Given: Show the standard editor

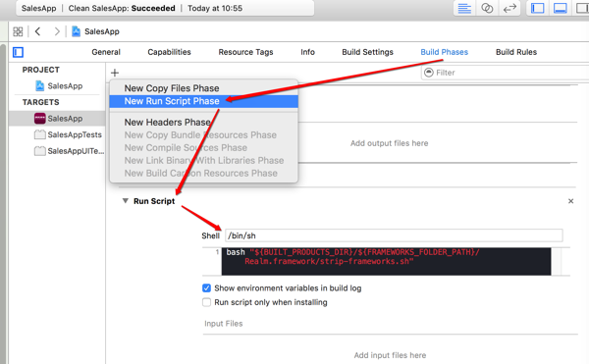Looking at the screenshot, I should click(464, 8).
